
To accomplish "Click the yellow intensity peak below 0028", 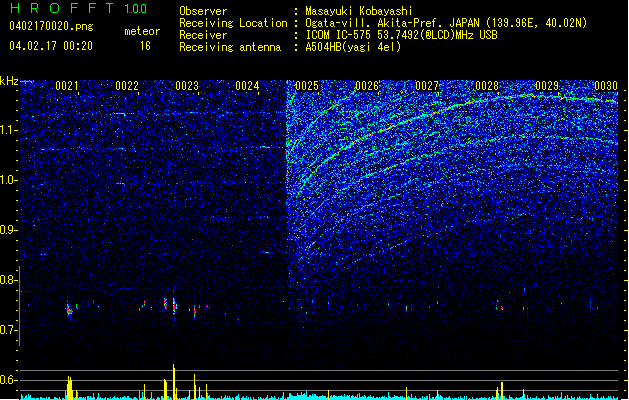I will click(x=501, y=390).
